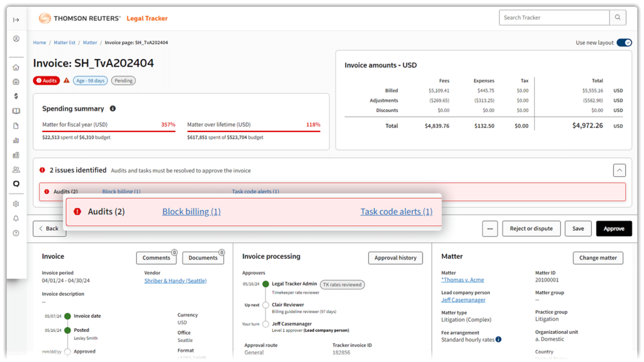
Task: Open the bell notifications icon
Action: tap(16, 219)
